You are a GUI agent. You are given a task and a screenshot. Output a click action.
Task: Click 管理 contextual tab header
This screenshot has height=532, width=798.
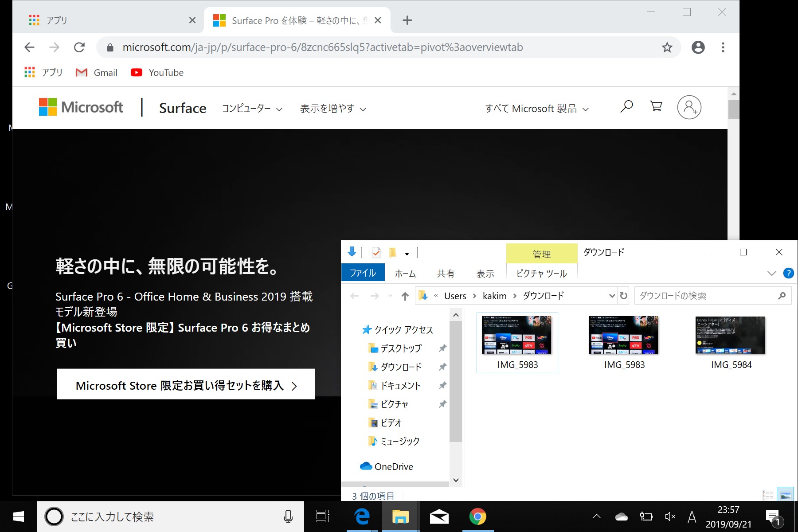[x=541, y=254]
